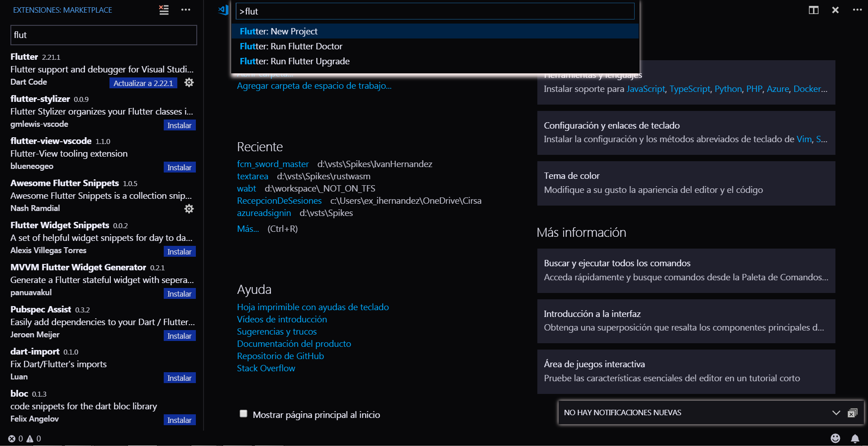Open notifications bell in status bar
Image resolution: width=868 pixels, height=446 pixels.
(x=855, y=438)
